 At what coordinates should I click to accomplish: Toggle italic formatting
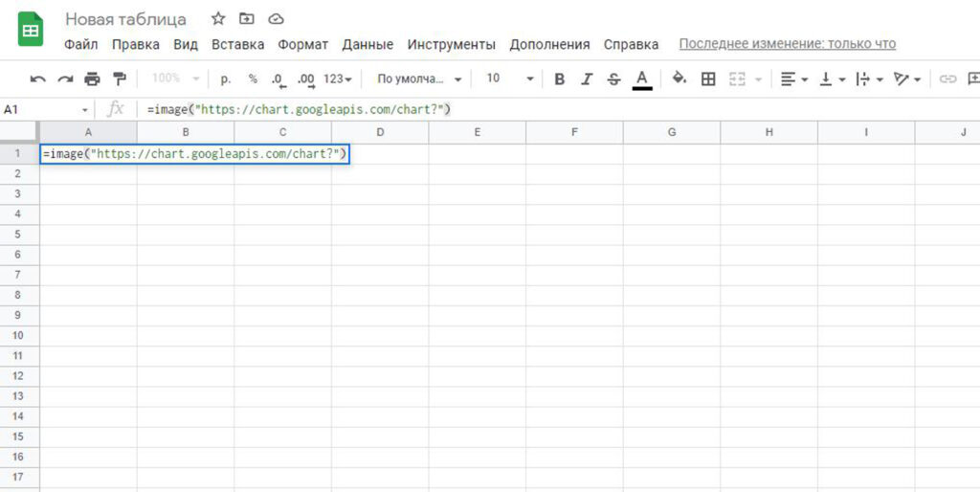pos(587,78)
